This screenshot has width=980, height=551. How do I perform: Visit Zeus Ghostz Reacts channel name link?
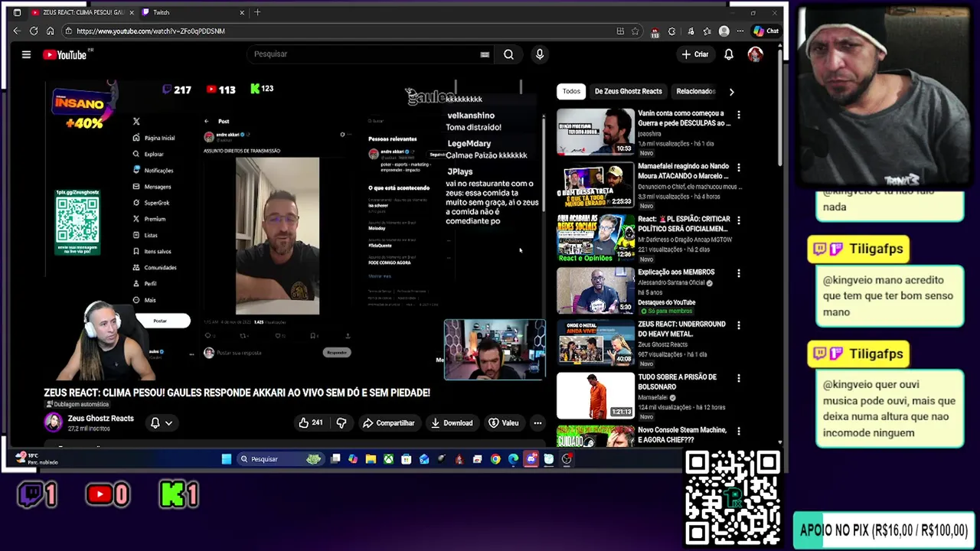100,419
